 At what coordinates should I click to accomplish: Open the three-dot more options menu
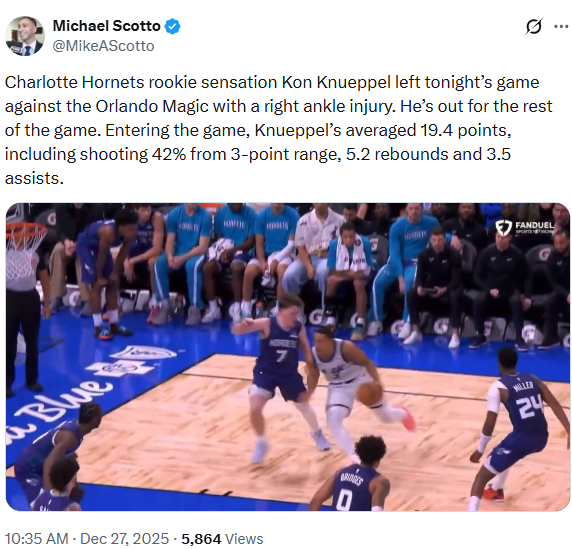pos(561,26)
